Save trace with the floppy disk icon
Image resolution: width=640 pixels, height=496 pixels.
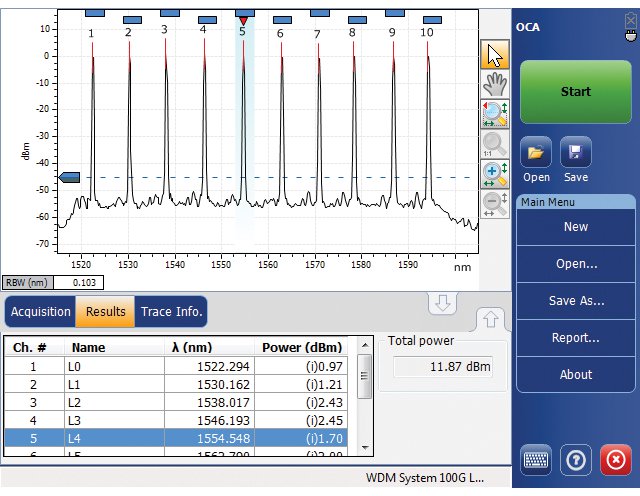(x=576, y=152)
